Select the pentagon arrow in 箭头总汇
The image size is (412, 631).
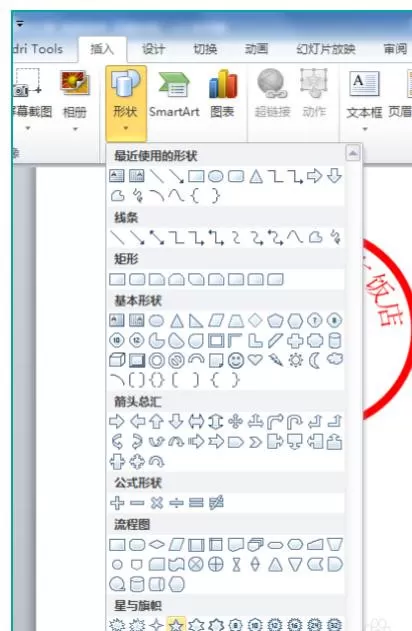[235, 442]
